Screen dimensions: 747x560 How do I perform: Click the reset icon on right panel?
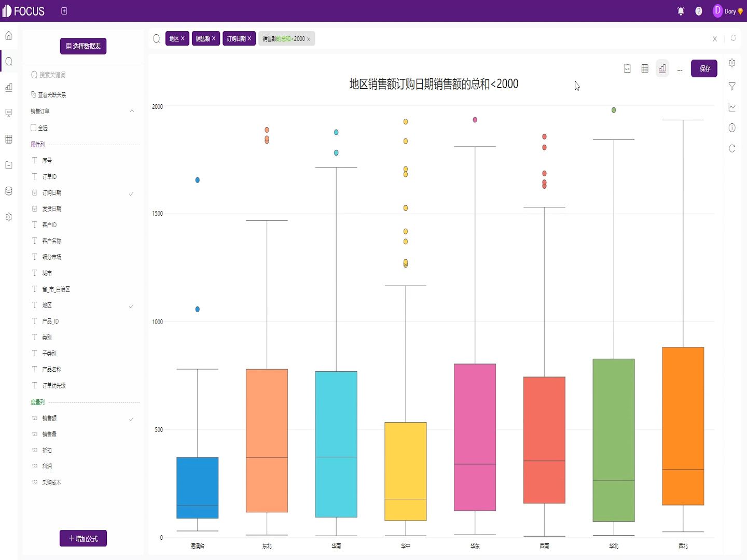point(732,148)
